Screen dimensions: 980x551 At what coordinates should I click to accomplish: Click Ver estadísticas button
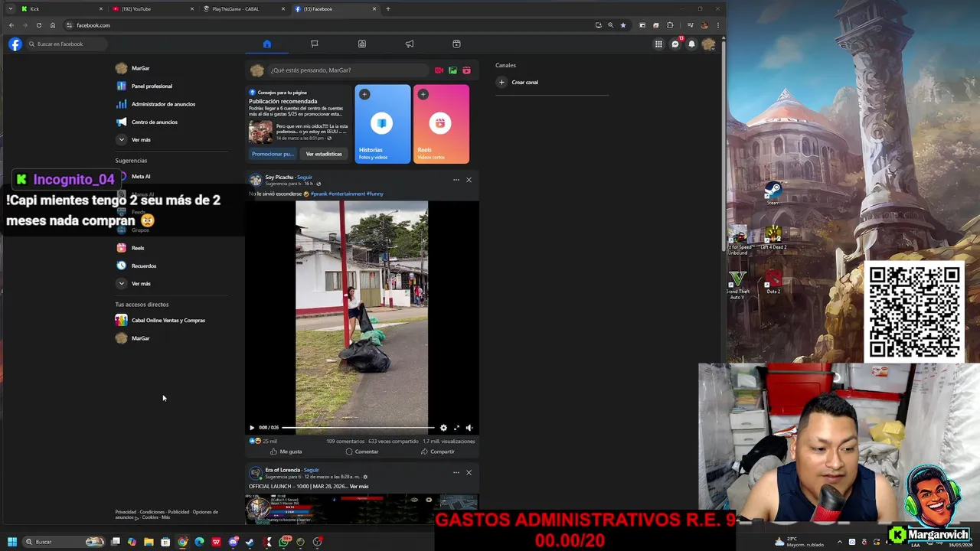coord(324,154)
